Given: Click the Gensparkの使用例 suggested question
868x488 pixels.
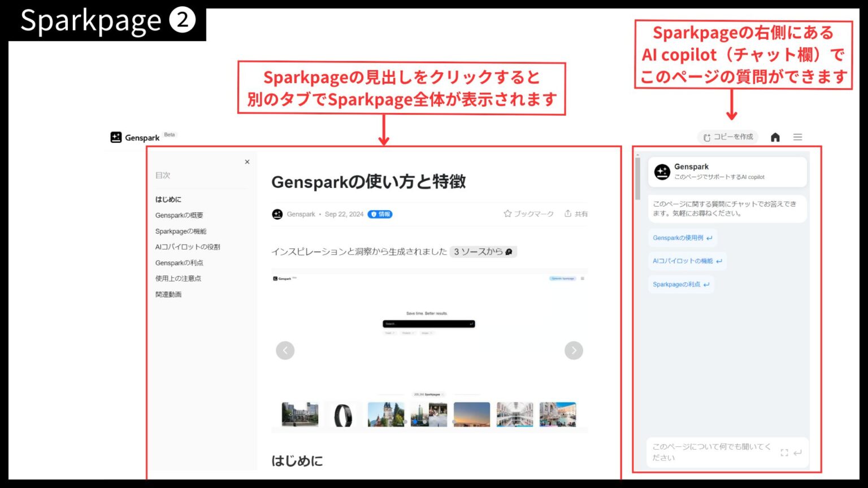Looking at the screenshot, I should coord(682,238).
